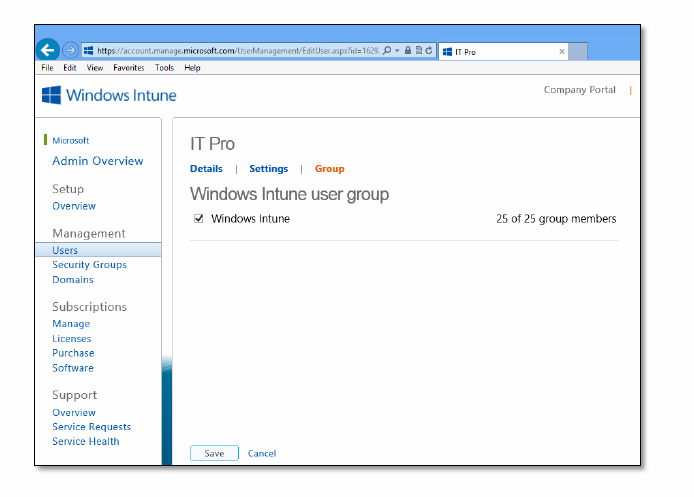This screenshot has height=497, width=694.
Task: Switch to the Group tab
Action: pos(330,169)
